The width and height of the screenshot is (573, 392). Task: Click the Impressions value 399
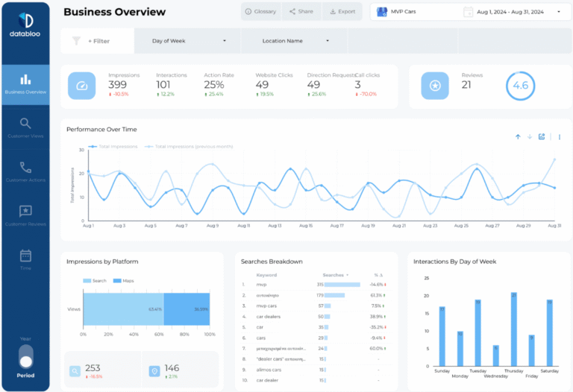pos(117,85)
